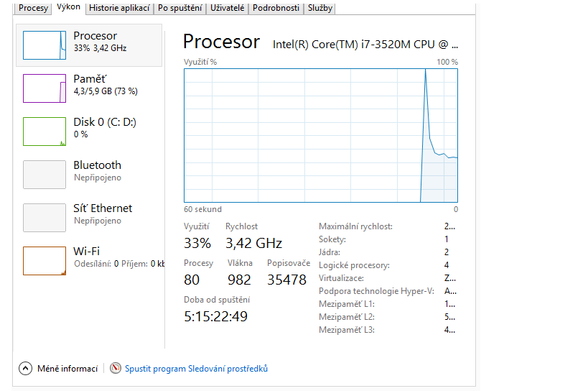
Task: Click the Resource Monitor gauge icon
Action: (116, 369)
